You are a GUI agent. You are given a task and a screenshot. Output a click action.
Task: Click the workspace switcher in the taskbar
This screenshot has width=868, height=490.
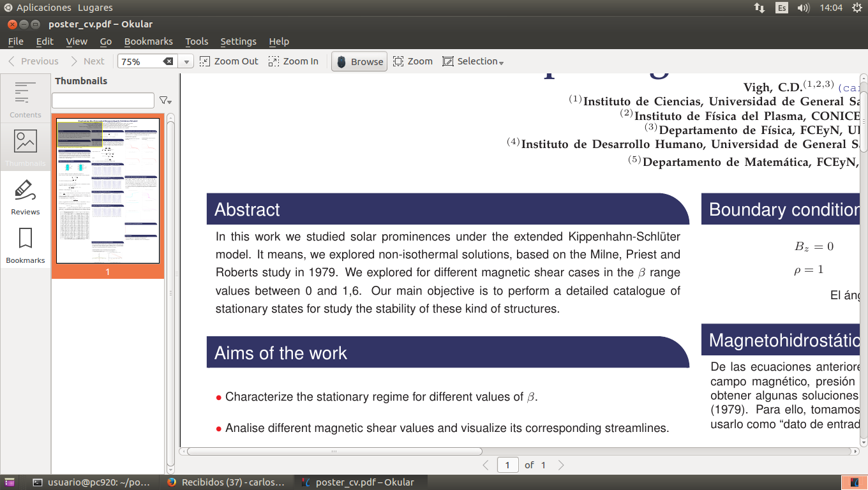pyautogui.click(x=854, y=482)
